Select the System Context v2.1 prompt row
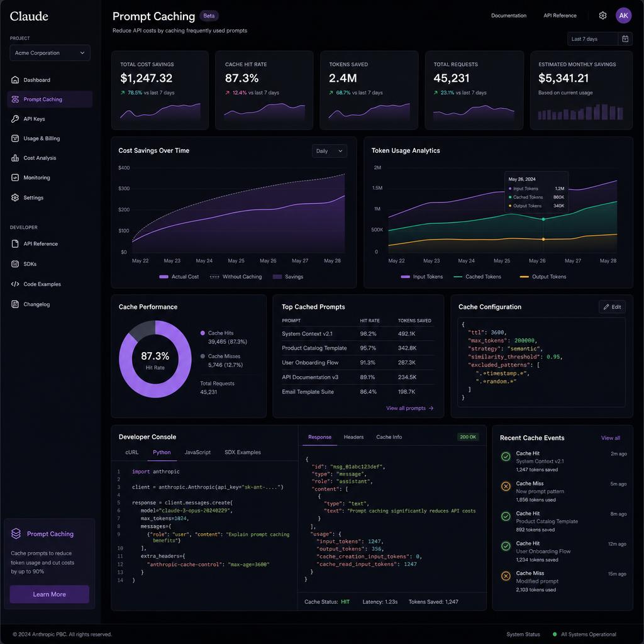The height and width of the screenshot is (644, 644). [x=357, y=333]
